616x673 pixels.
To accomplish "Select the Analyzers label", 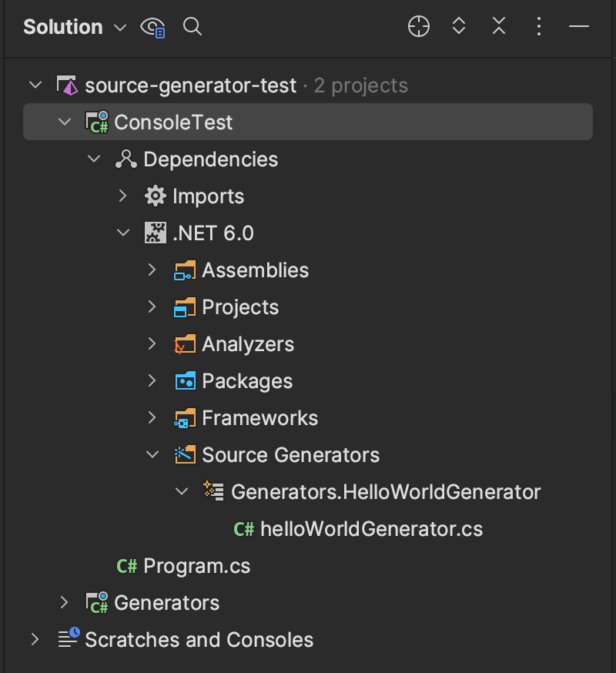I will click(248, 344).
